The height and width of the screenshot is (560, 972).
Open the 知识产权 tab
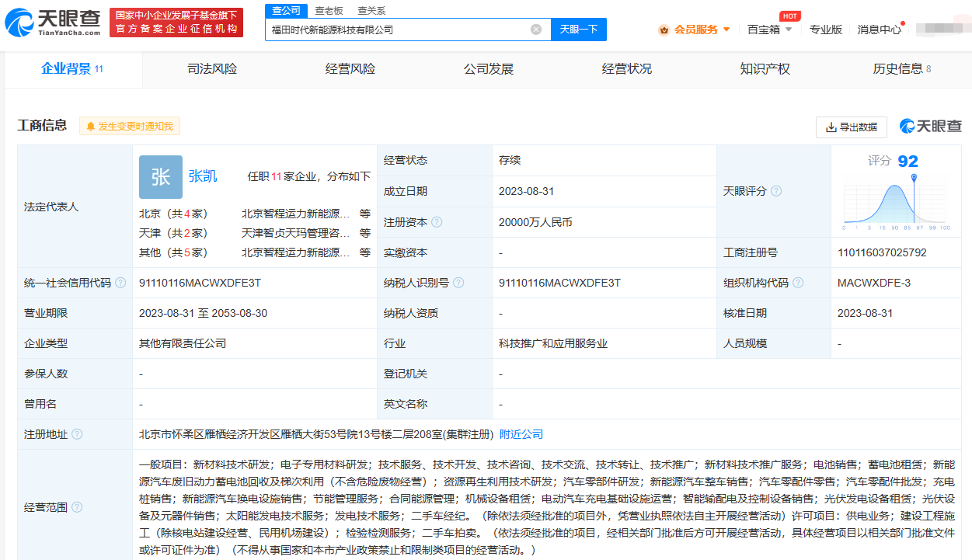(765, 69)
